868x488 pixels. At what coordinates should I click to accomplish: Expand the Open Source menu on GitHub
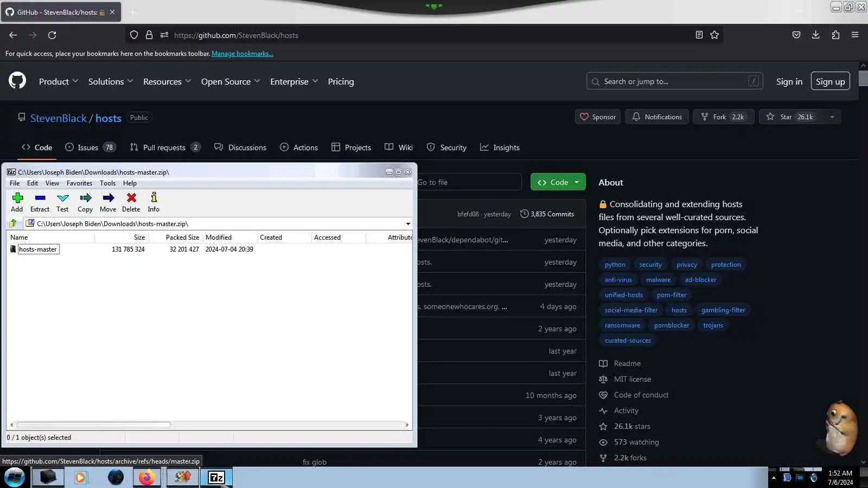[x=231, y=81]
